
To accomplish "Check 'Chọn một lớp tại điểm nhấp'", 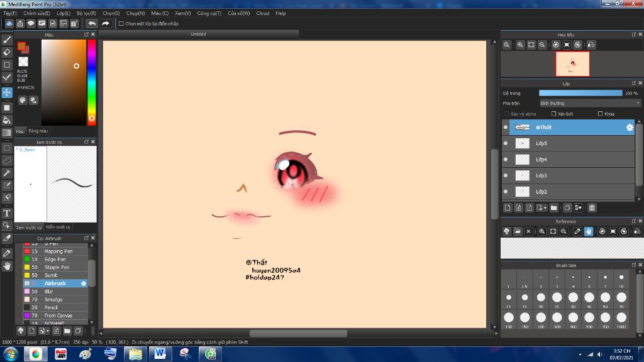I will point(121,24).
